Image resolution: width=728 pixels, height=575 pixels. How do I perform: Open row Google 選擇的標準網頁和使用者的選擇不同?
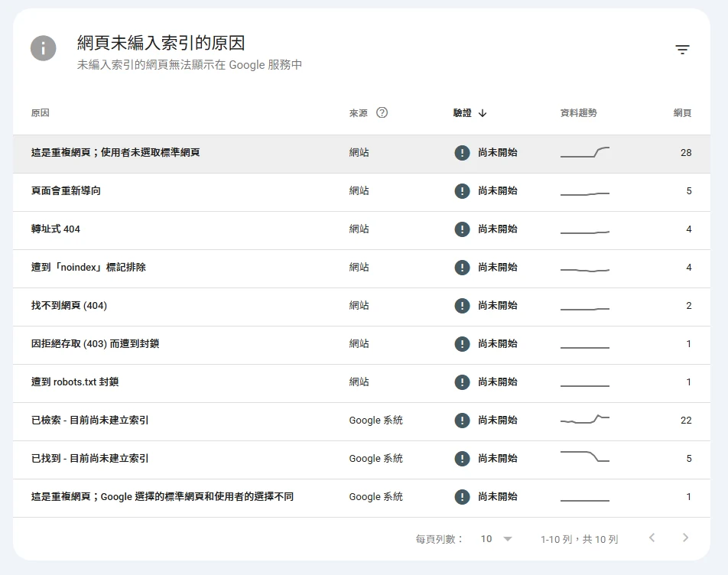click(362, 498)
